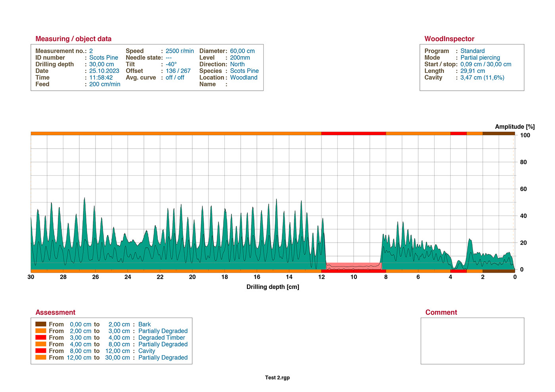The width and height of the screenshot is (555, 392).
Task: Click the brown bark segment on the chart's top bar
Action: click(x=498, y=134)
